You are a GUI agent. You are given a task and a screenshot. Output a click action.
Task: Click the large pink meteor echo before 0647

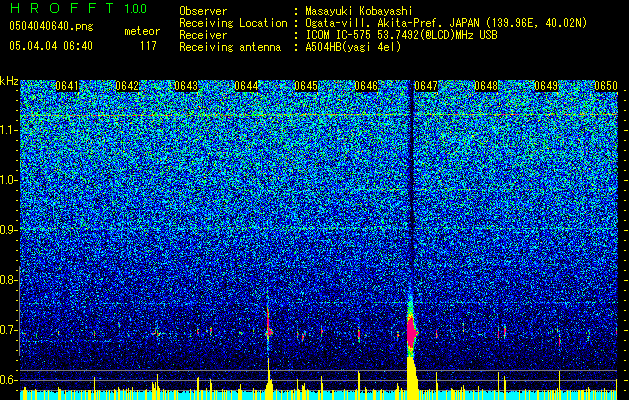click(411, 332)
